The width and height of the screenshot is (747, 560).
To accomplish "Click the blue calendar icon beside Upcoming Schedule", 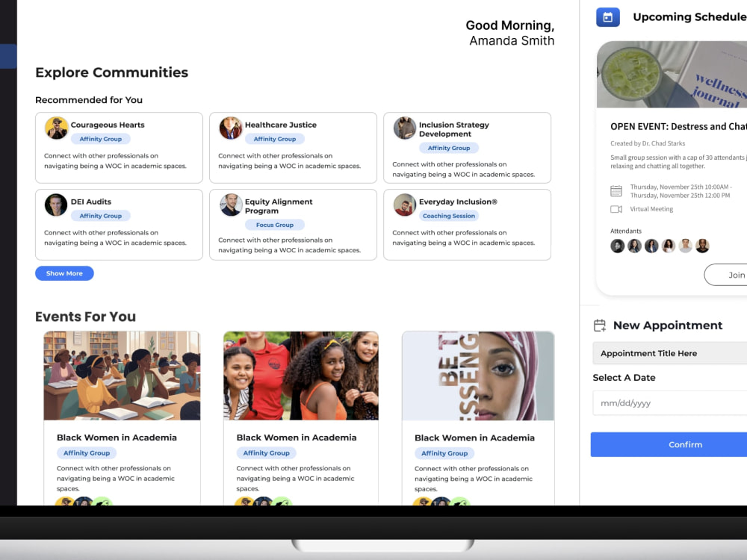I will [x=608, y=17].
